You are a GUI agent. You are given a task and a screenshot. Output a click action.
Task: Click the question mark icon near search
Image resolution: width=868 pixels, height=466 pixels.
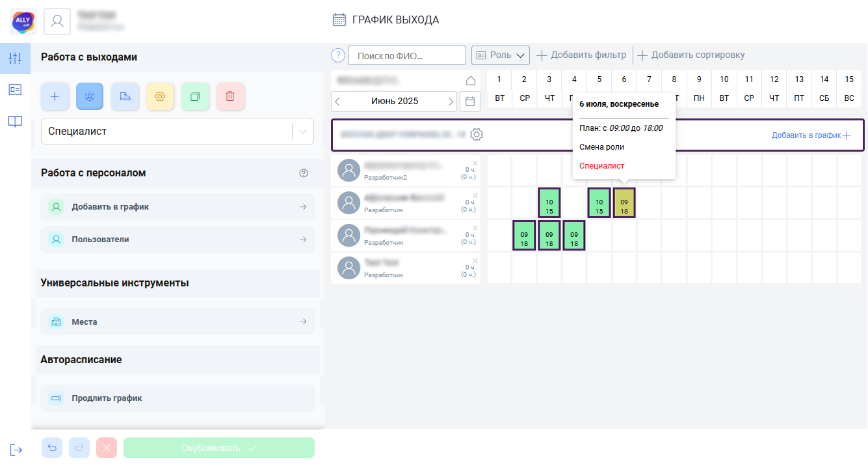click(337, 55)
